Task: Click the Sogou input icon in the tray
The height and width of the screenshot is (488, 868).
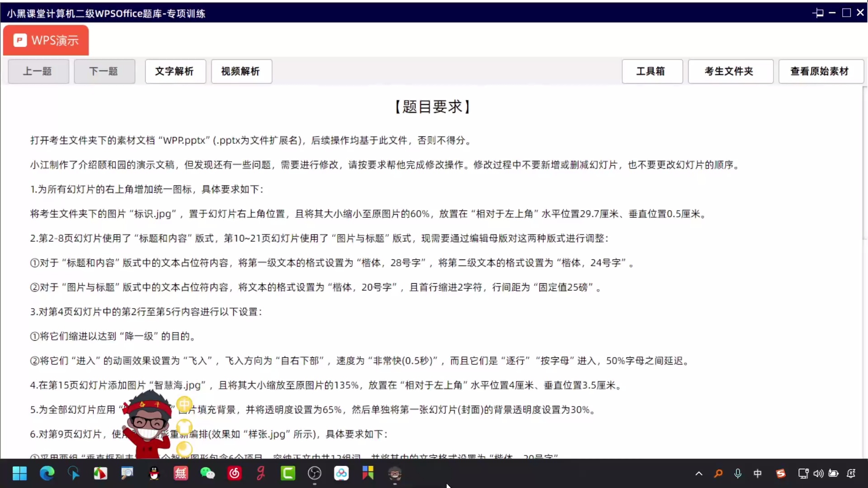Action: point(780,474)
